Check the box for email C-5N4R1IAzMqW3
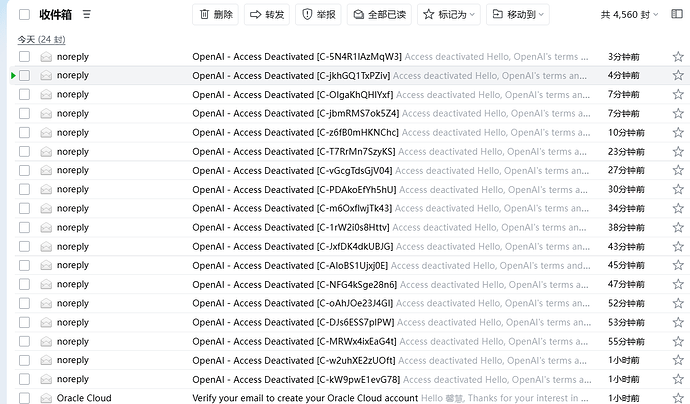This screenshot has height=404, width=690. coord(25,57)
